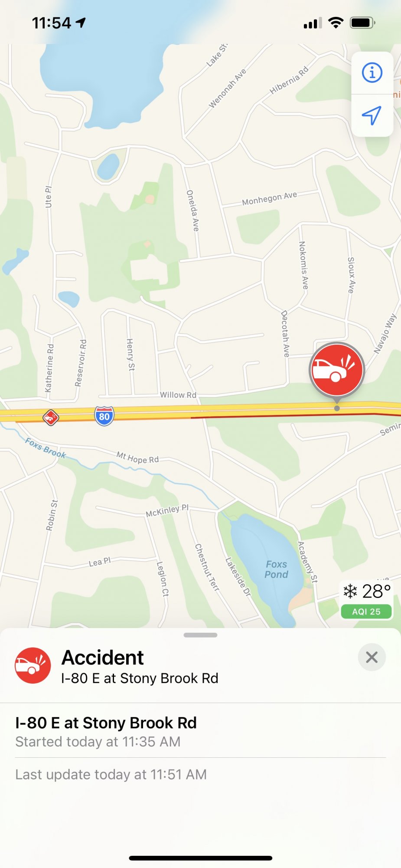Tap the Started today at 11:35 AM row

pyautogui.click(x=200, y=731)
